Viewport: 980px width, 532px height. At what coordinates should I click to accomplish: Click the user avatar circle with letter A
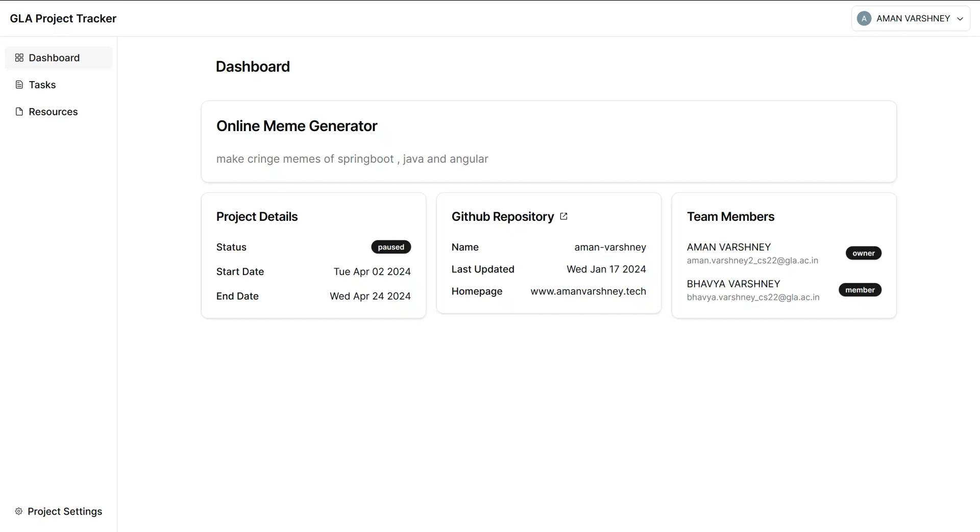(864, 18)
